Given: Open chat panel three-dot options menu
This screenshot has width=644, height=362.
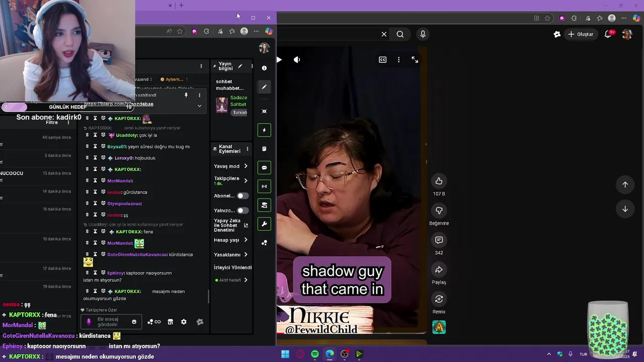Looking at the screenshot, I should pyautogui.click(x=201, y=66).
